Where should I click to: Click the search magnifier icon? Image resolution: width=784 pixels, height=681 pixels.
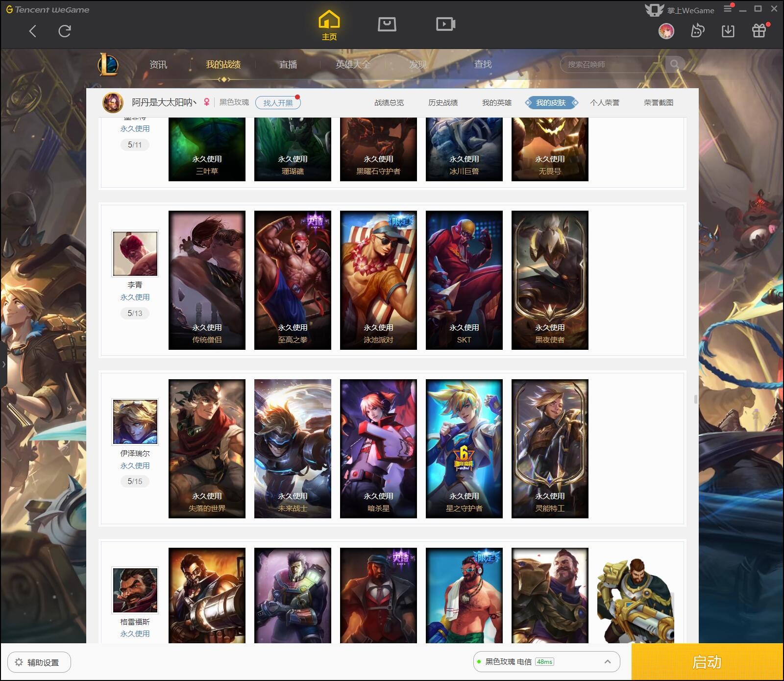[x=674, y=64]
